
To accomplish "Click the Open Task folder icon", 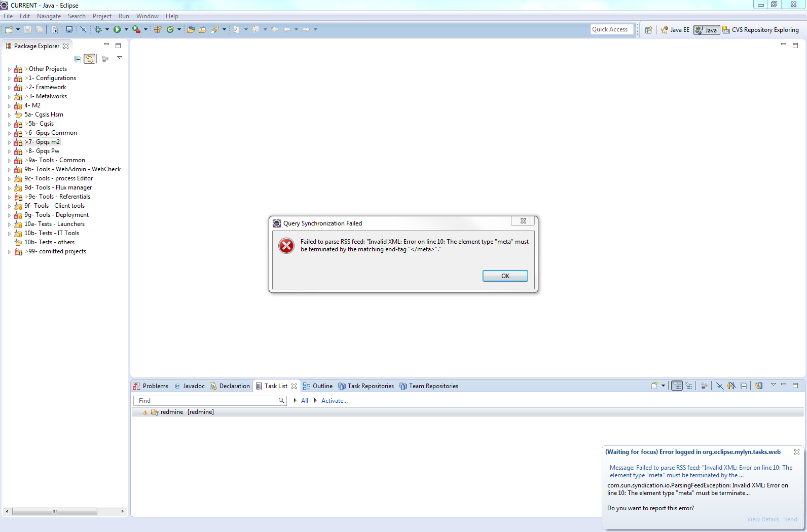I will click(202, 29).
